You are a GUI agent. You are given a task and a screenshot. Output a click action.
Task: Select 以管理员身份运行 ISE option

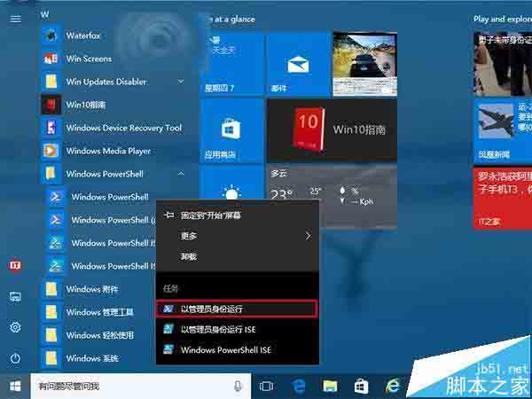[x=238, y=329]
